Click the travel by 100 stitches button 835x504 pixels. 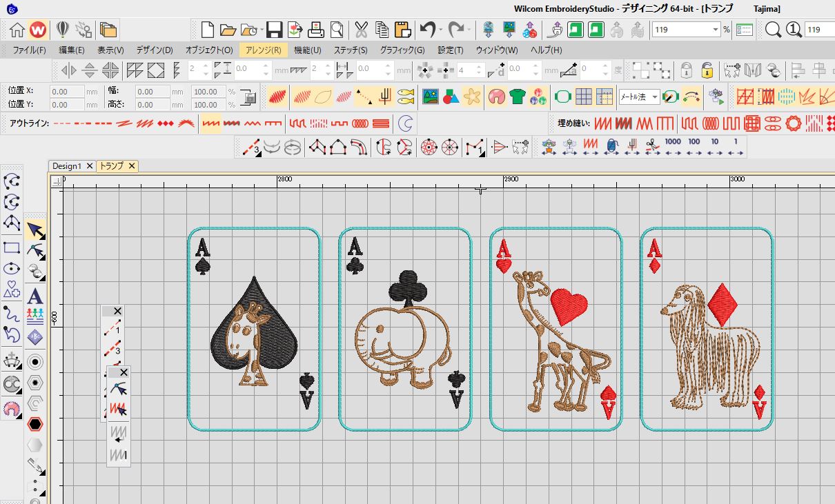[694, 146]
